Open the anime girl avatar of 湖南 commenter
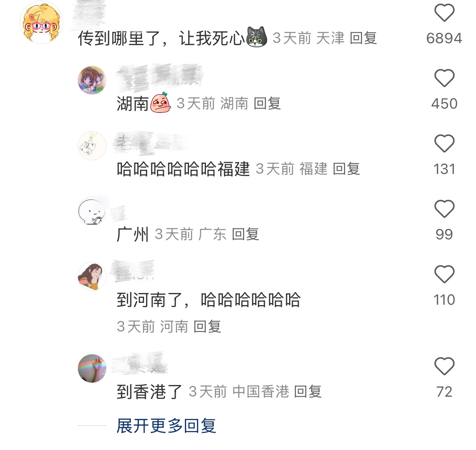Image resolution: width=476 pixels, height=450 pixels. (x=92, y=80)
